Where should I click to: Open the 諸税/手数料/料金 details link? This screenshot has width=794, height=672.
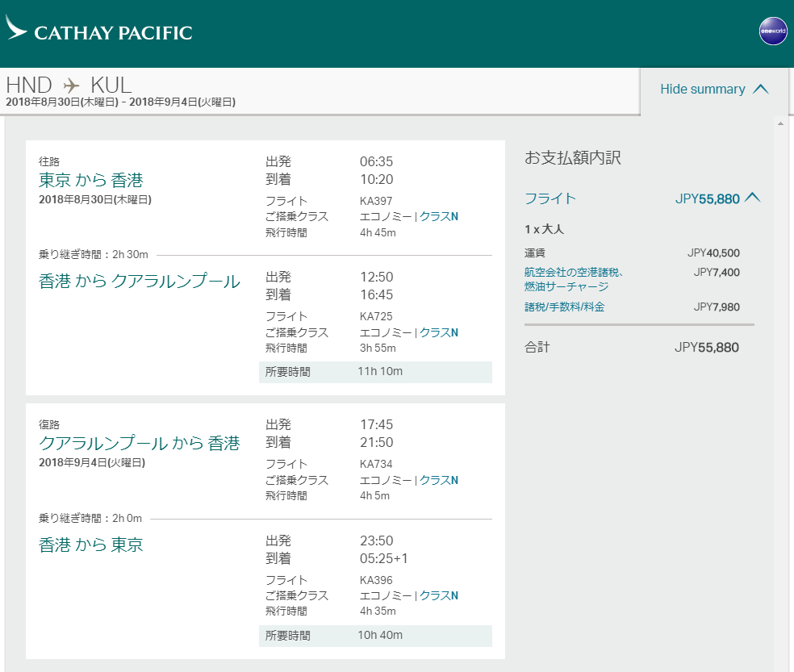[565, 307]
